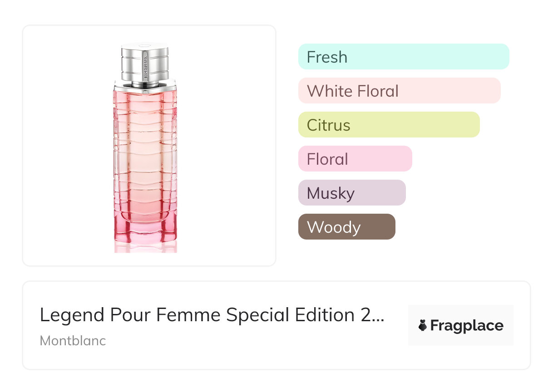Select the White Floral accord bar
Viewport: 553px width, 392px height.
tap(399, 91)
